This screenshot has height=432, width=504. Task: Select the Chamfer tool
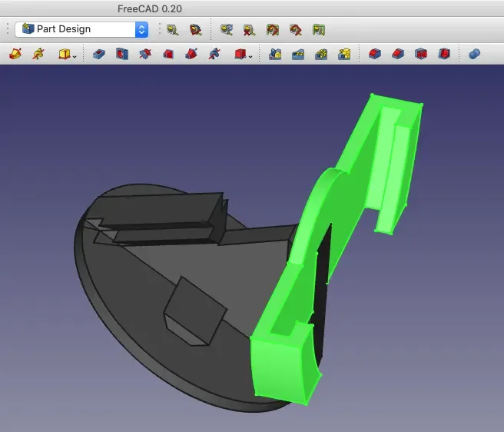point(397,54)
